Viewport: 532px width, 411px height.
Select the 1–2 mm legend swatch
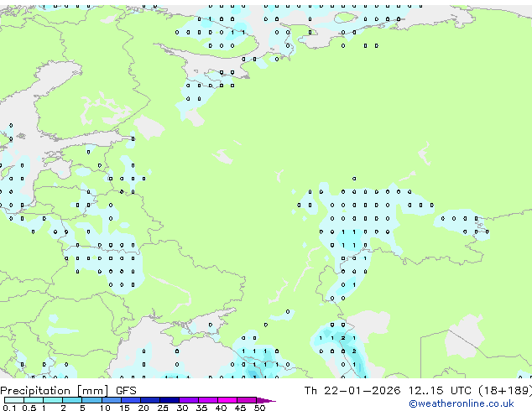pos(53,400)
